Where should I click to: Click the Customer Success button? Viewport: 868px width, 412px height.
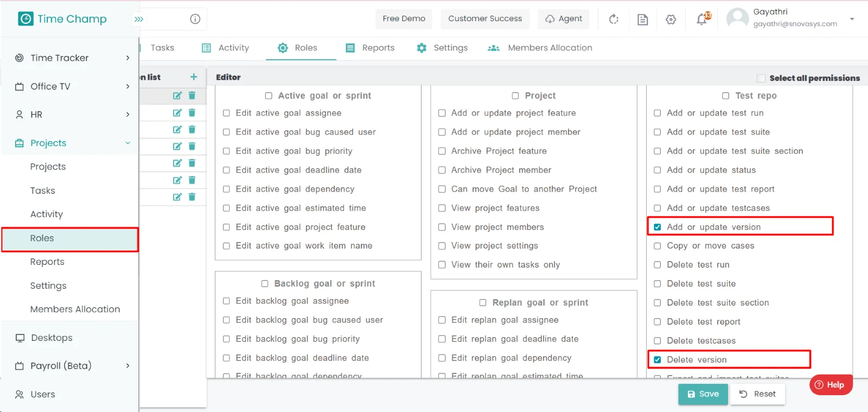(x=485, y=18)
